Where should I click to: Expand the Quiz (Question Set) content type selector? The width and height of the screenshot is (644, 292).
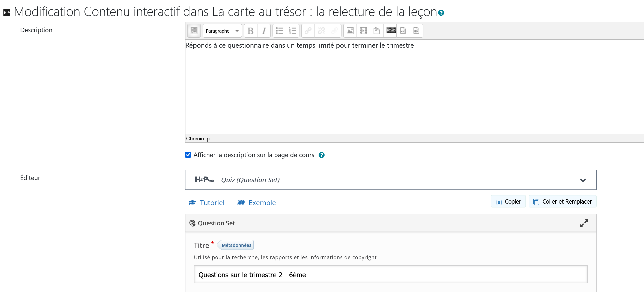click(x=391, y=180)
